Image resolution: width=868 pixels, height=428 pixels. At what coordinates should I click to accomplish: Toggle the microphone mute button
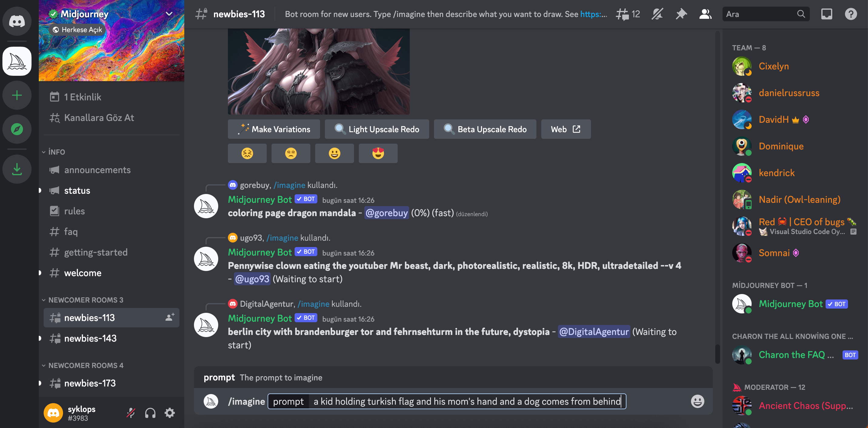(x=131, y=413)
